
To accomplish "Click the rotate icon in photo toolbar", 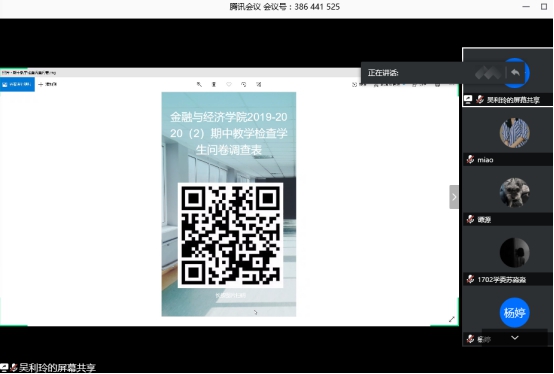I will 244,84.
